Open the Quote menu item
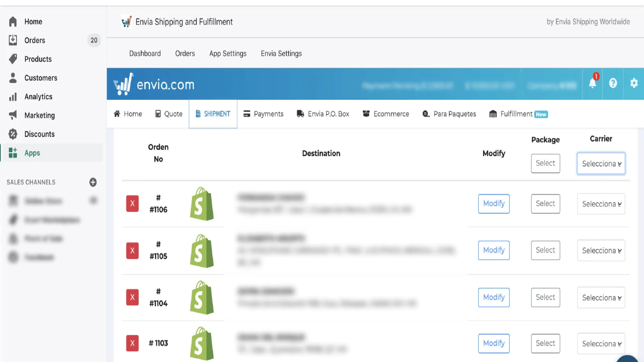 (x=169, y=114)
